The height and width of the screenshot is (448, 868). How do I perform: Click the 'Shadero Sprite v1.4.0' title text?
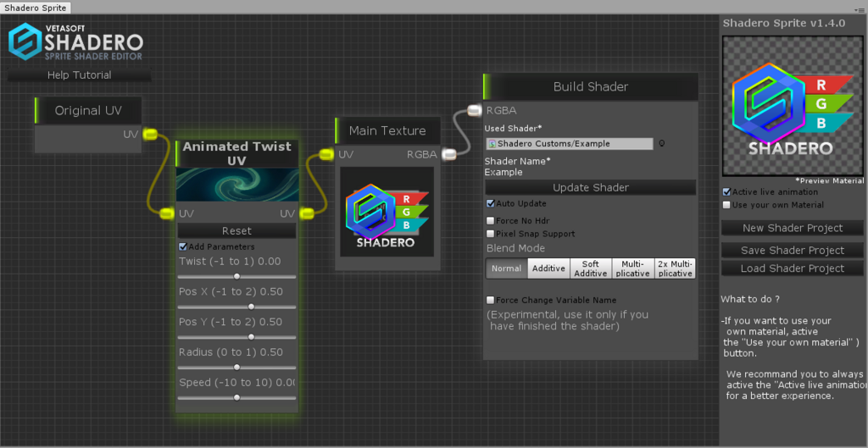(x=784, y=23)
